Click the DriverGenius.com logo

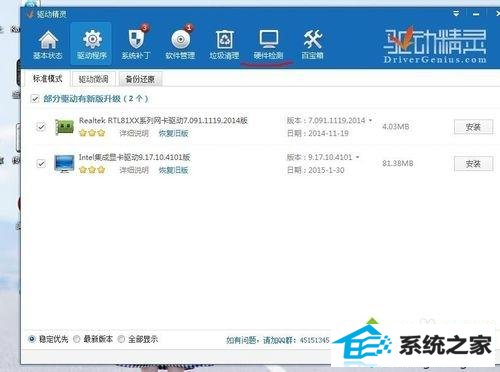[x=435, y=46]
